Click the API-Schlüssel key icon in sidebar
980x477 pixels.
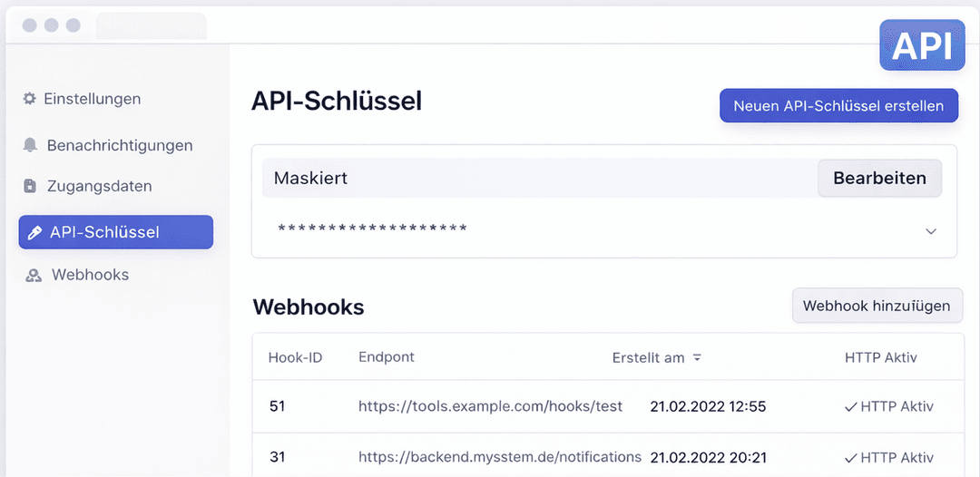34,232
